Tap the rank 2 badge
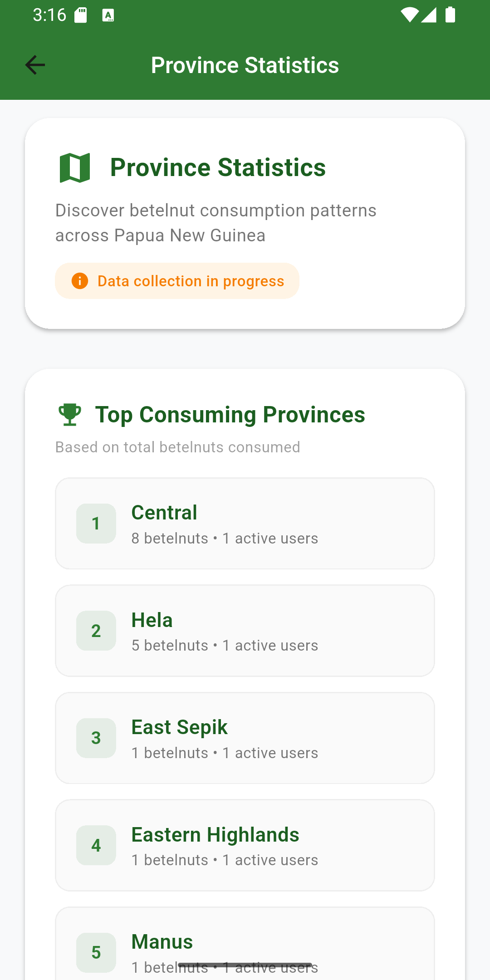This screenshot has width=490, height=980. click(96, 631)
